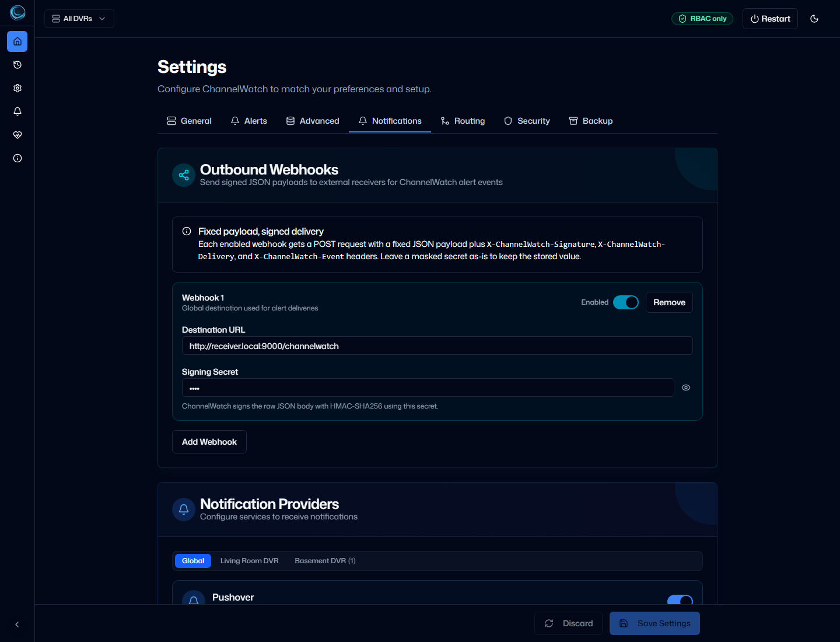
Task: Collapse the sidebar with the chevron arrow
Action: [x=17, y=624]
